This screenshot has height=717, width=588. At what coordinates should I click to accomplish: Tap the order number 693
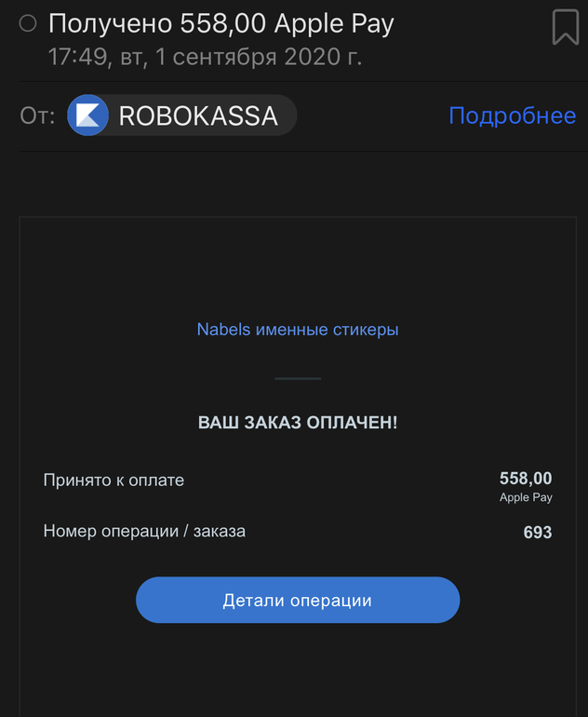[537, 533]
